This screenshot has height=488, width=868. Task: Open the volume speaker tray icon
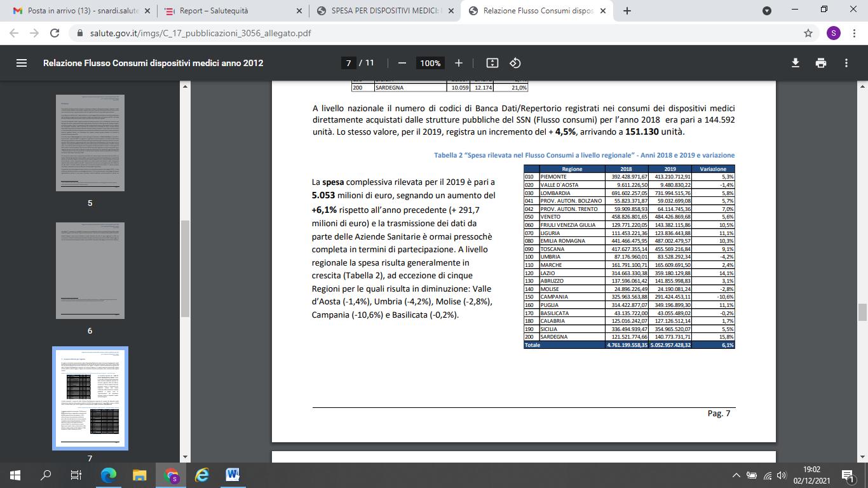click(x=782, y=475)
